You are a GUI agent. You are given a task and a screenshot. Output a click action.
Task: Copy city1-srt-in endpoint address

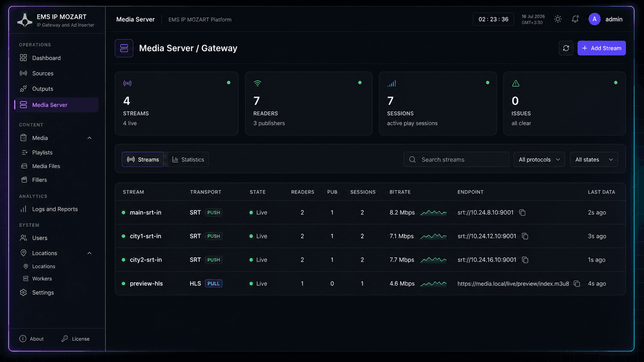pyautogui.click(x=525, y=236)
